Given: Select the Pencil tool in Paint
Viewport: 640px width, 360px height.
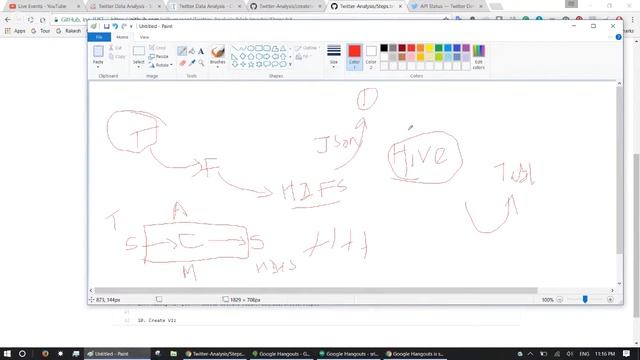Looking at the screenshot, I should [182, 51].
